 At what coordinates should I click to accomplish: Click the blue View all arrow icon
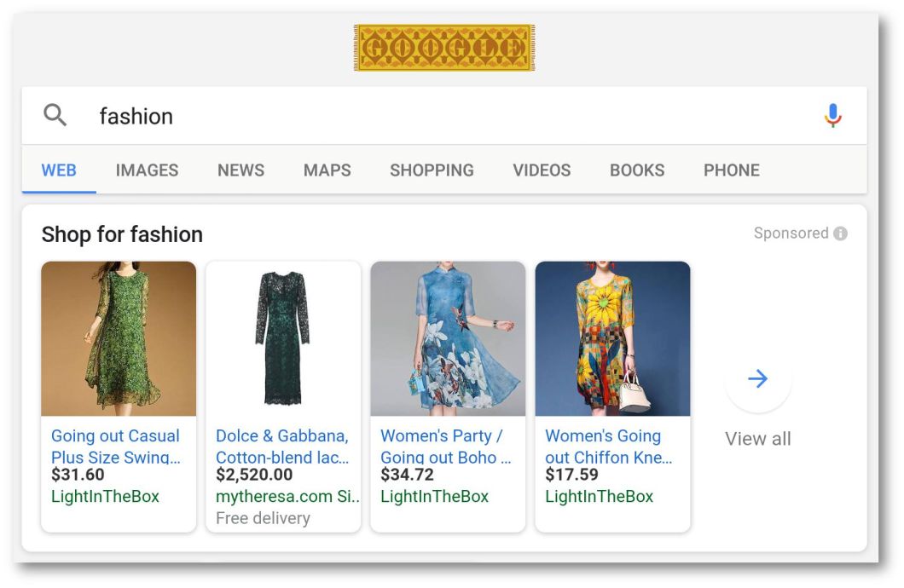[757, 380]
